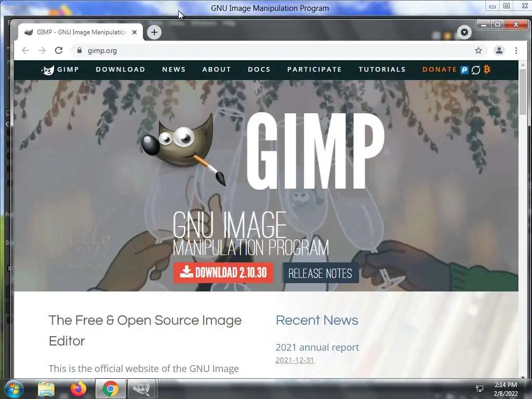
Task: Open Chrome three-dot menu
Action: (516, 50)
